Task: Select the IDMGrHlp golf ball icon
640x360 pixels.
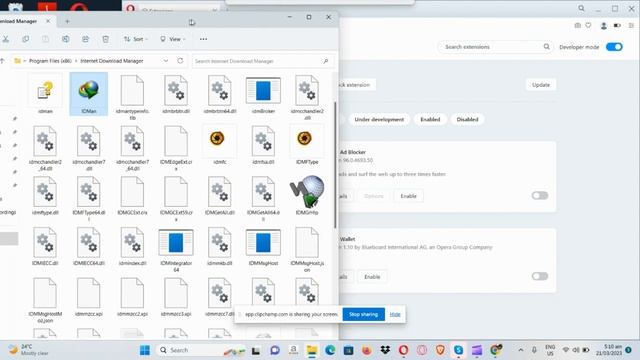Action: click(x=307, y=191)
